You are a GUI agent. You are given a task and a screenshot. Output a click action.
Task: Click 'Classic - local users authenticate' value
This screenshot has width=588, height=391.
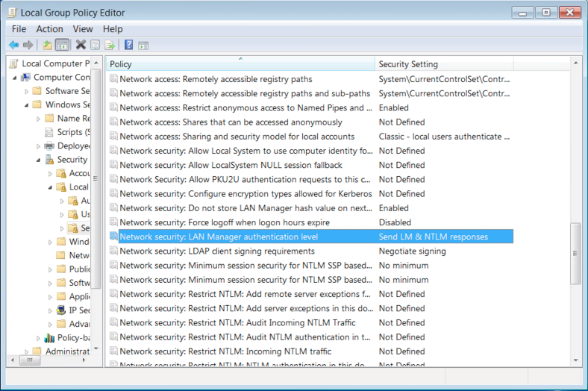pos(444,137)
